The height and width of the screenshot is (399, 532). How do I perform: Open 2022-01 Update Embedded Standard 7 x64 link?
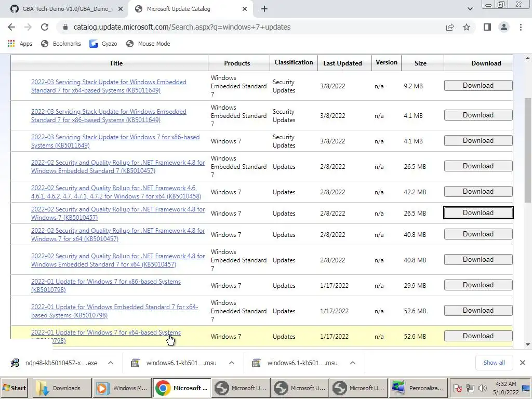[x=115, y=311]
